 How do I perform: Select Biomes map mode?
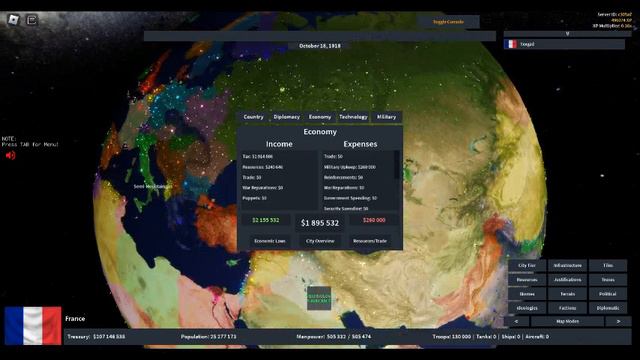click(x=527, y=294)
